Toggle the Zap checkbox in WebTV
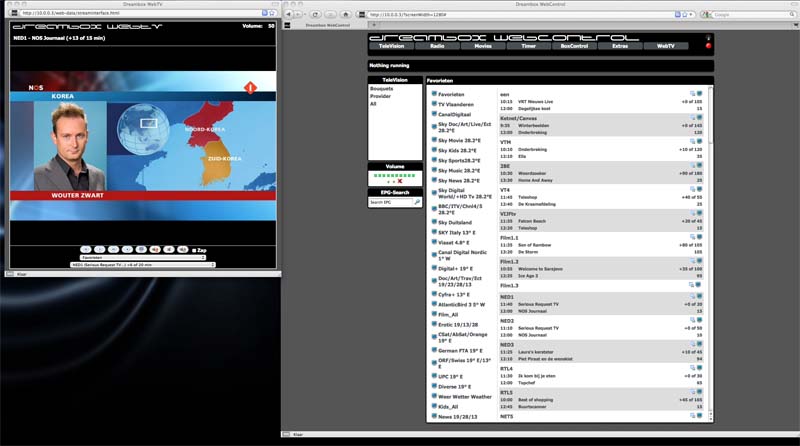This screenshot has width=800, height=446. click(x=194, y=251)
